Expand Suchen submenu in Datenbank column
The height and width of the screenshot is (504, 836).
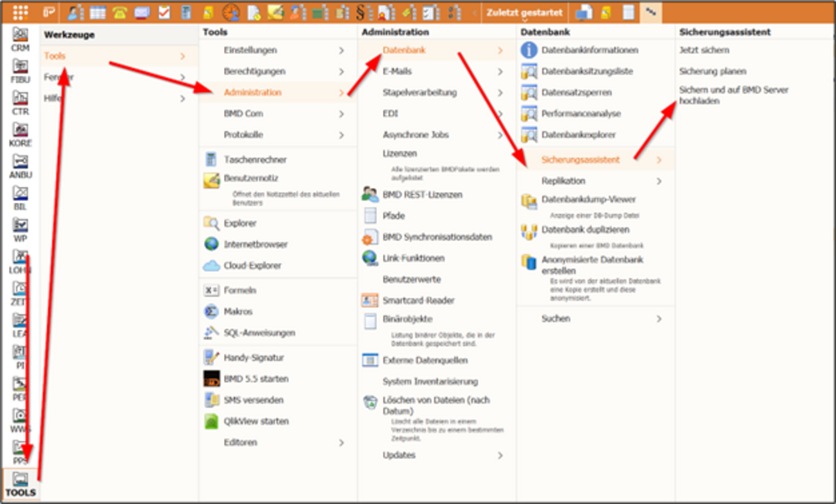[x=595, y=318]
